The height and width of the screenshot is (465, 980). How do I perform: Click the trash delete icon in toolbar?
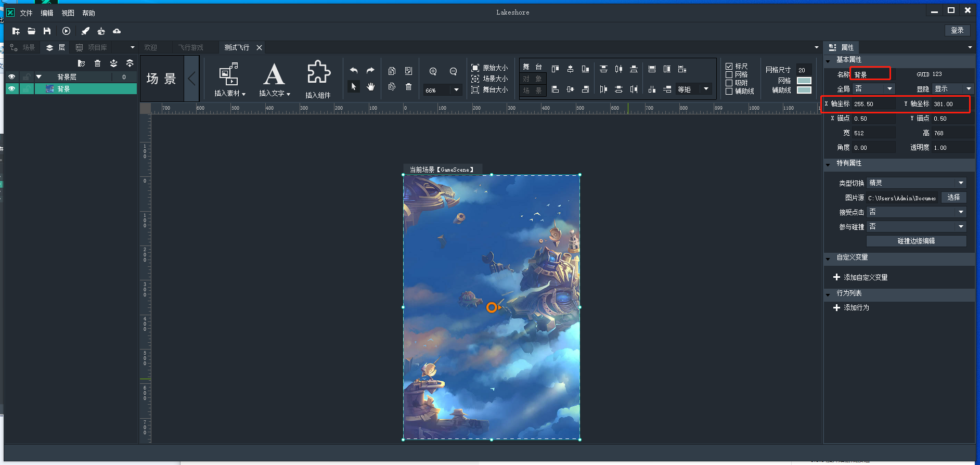408,87
